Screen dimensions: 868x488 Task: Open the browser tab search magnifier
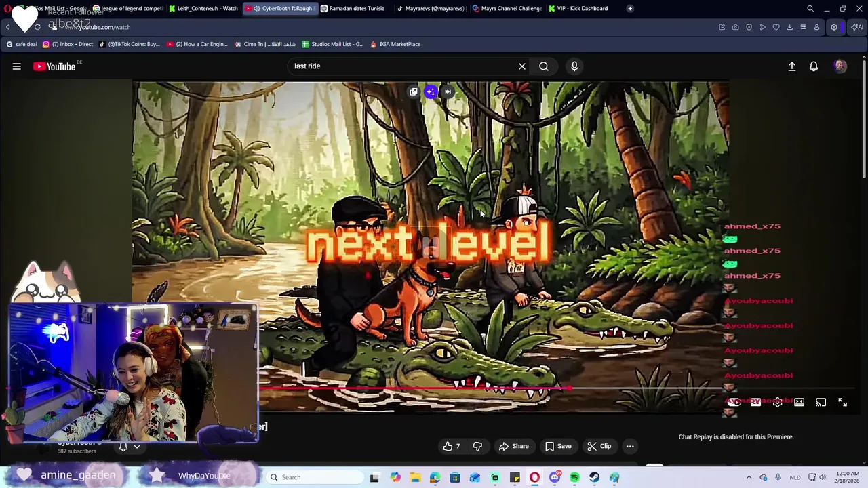tap(810, 9)
